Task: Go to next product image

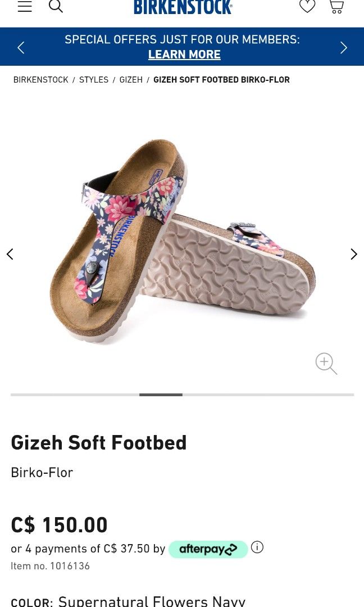Action: pyautogui.click(x=353, y=254)
